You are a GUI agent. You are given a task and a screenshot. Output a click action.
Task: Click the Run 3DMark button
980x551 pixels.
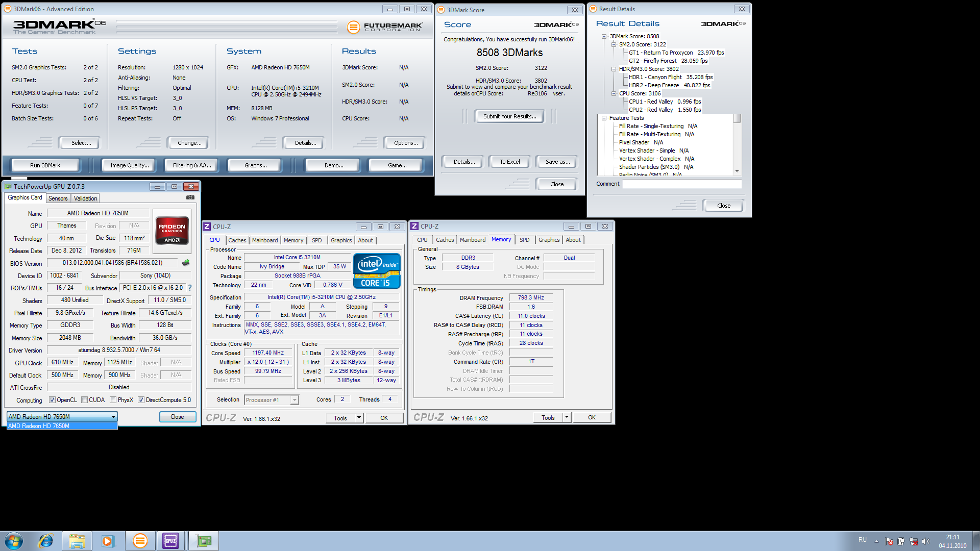[45, 165]
